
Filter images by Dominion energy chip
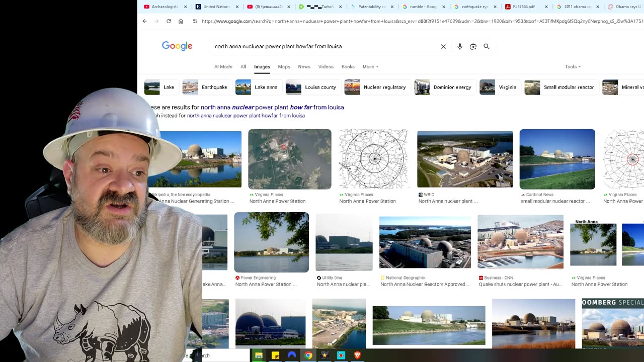444,87
